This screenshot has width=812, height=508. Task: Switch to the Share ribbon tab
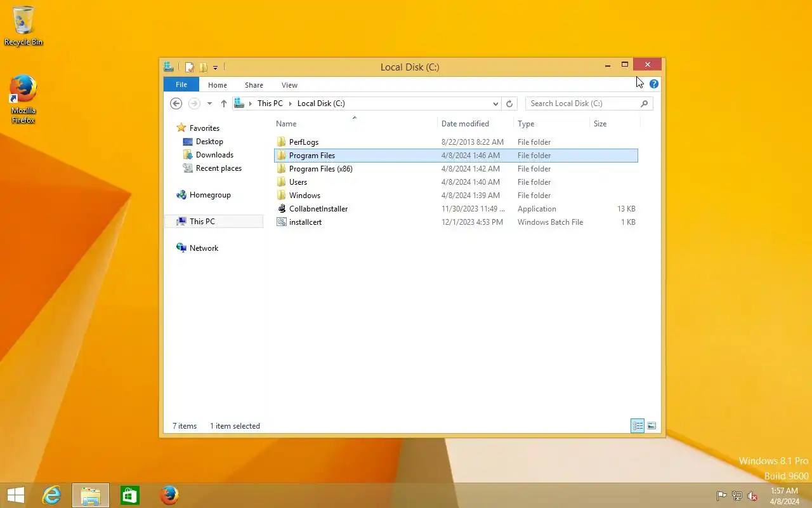tap(254, 85)
